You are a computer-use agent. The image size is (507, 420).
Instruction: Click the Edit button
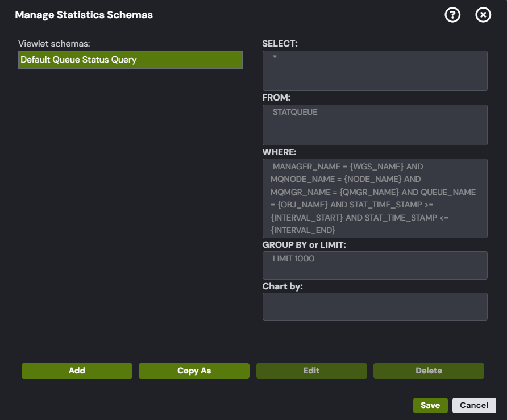coord(311,371)
